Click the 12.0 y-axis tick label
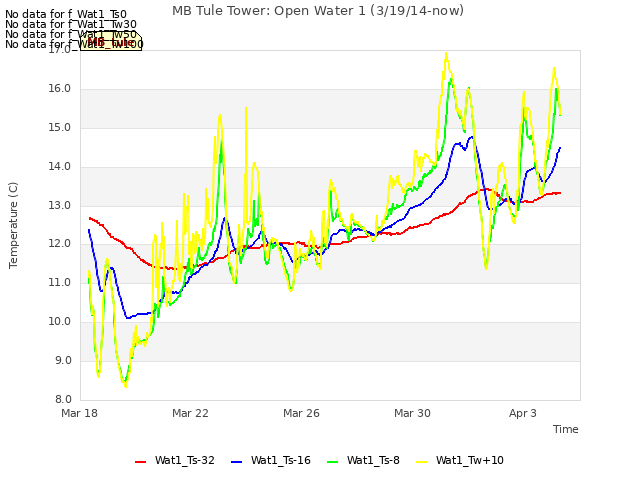 click(x=60, y=244)
